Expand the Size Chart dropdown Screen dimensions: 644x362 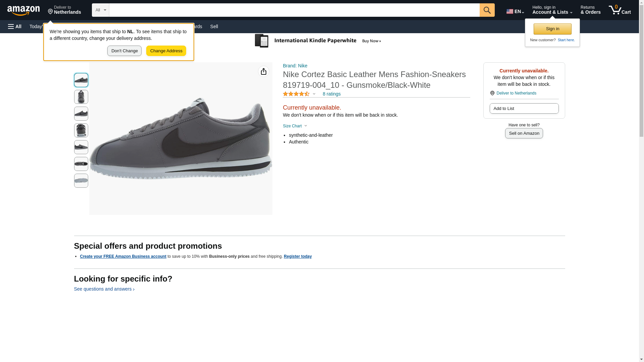coord(295,126)
